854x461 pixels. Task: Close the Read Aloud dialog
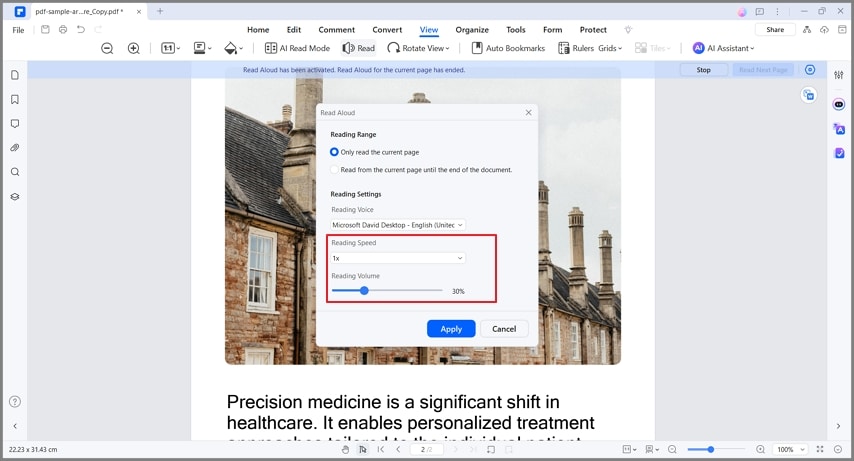click(528, 112)
